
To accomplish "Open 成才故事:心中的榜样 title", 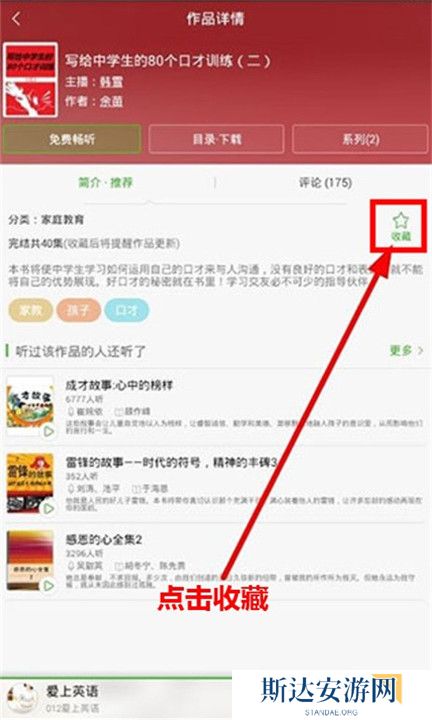I will (x=119, y=385).
